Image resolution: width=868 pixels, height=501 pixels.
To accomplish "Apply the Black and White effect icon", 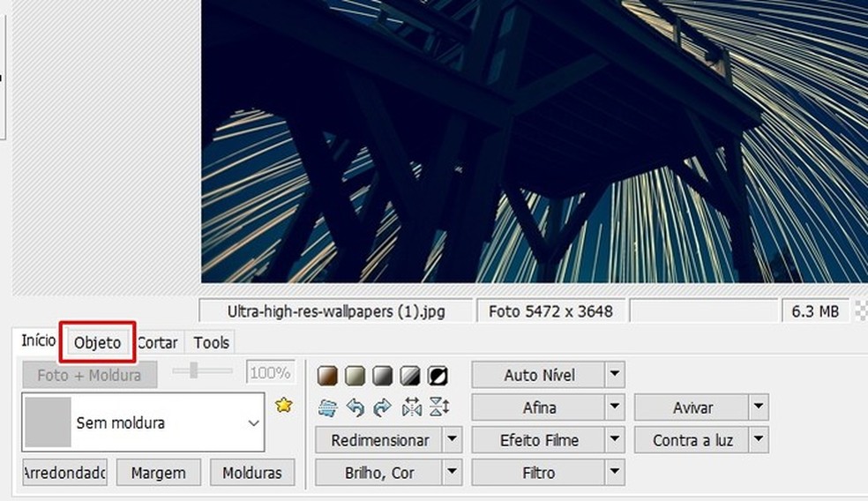I will [410, 376].
